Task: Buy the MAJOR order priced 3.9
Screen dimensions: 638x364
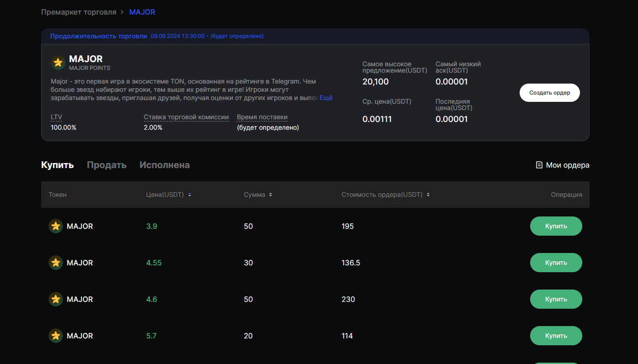Action: click(556, 226)
